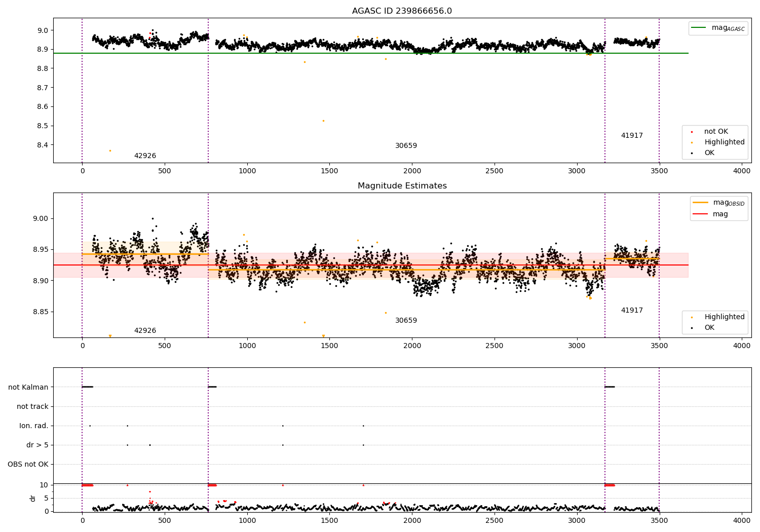This screenshot has width=760, height=532.
Task: Click the red 'not OK' legend marker dot
Action: 692,132
